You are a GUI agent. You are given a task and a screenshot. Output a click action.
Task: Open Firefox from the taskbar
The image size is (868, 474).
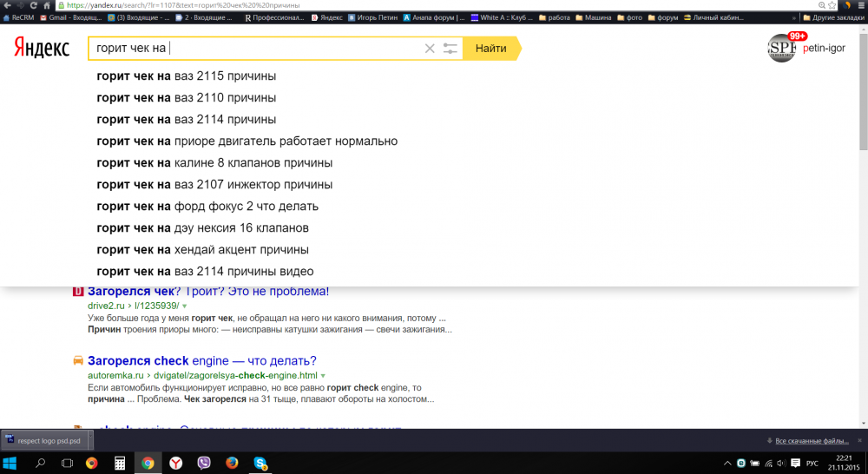pyautogui.click(x=232, y=463)
